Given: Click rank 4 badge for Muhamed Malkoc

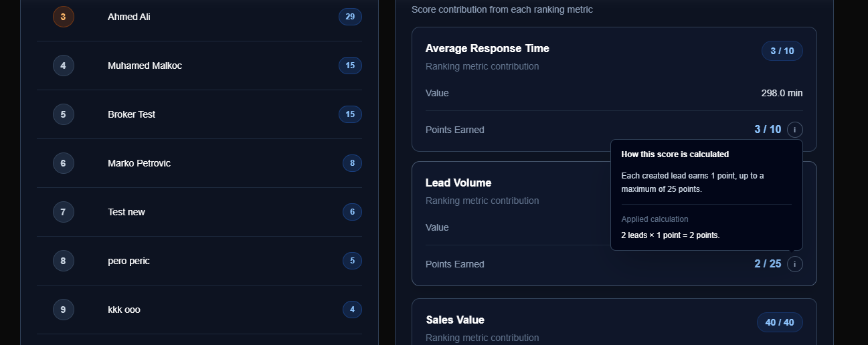Looking at the screenshot, I should [x=64, y=66].
